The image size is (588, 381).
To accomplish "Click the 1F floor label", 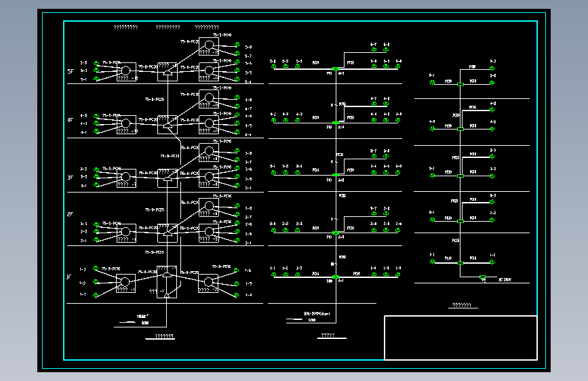I will click(x=69, y=277).
